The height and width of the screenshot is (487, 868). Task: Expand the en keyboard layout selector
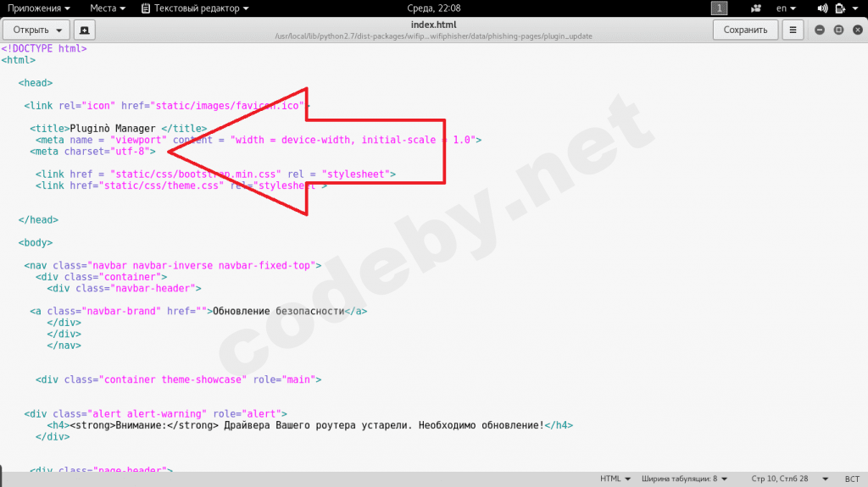(786, 8)
